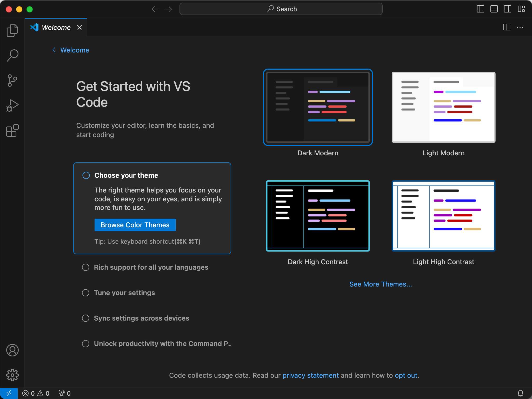The image size is (532, 399).
Task: Open the Accounts settings icon
Action: click(x=12, y=350)
